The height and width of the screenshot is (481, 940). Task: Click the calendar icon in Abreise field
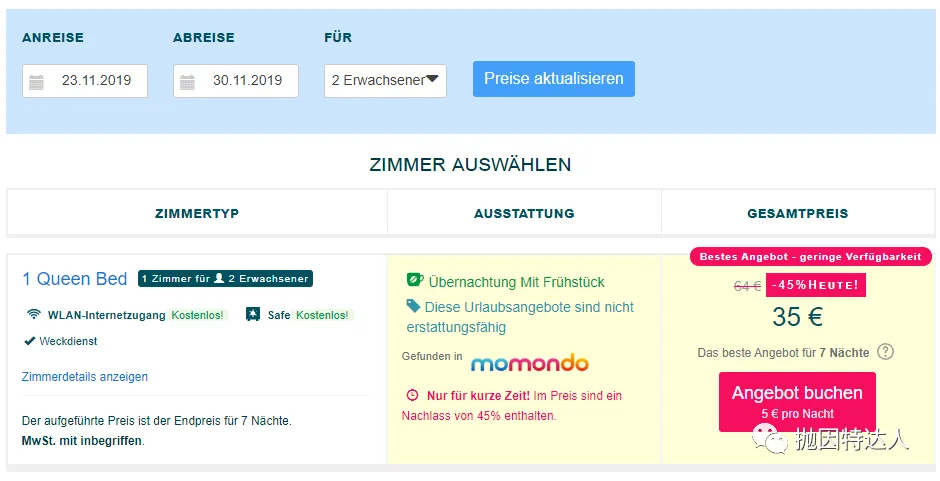pyautogui.click(x=187, y=82)
